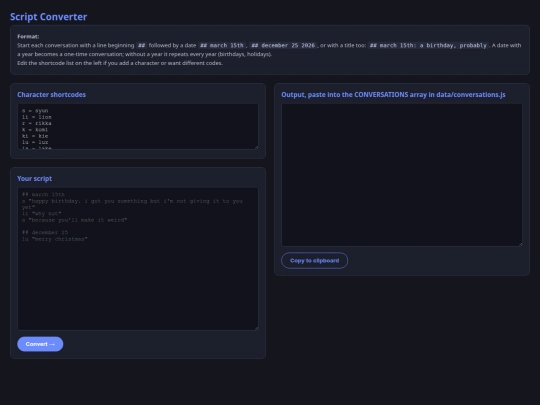Image resolution: width=540 pixels, height=405 pixels.
Task: Grab the output textarea resize handle
Action: pyautogui.click(x=520, y=244)
